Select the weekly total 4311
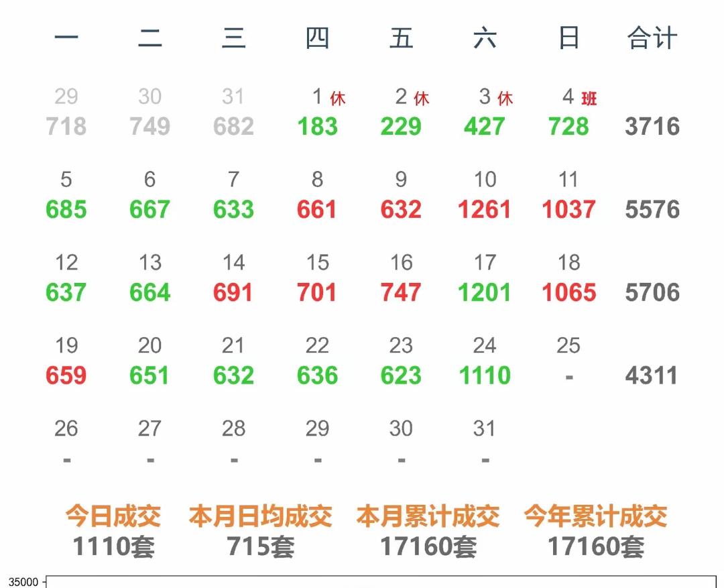The height and width of the screenshot is (588, 724). pyautogui.click(x=652, y=375)
